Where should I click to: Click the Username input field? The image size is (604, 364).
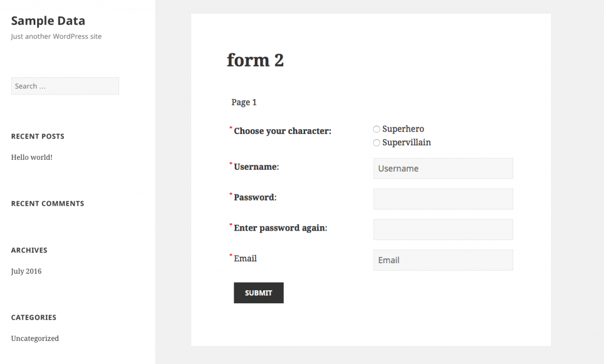click(x=443, y=168)
